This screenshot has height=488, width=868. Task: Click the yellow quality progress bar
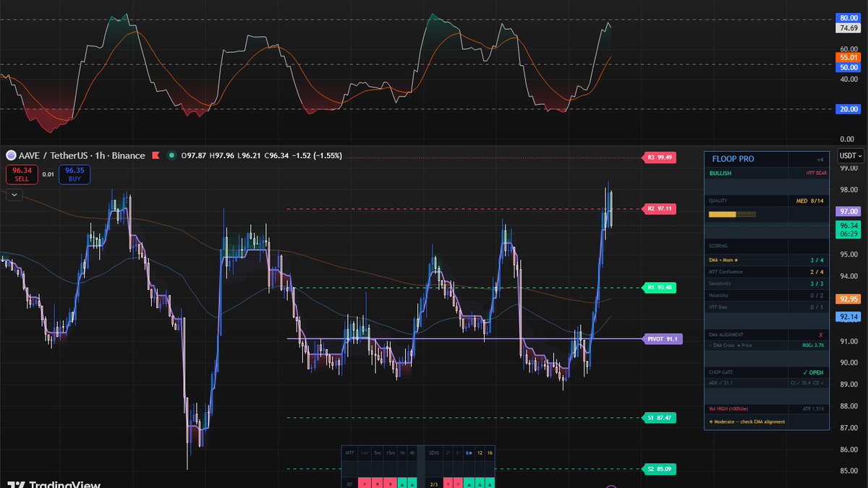[x=732, y=214]
